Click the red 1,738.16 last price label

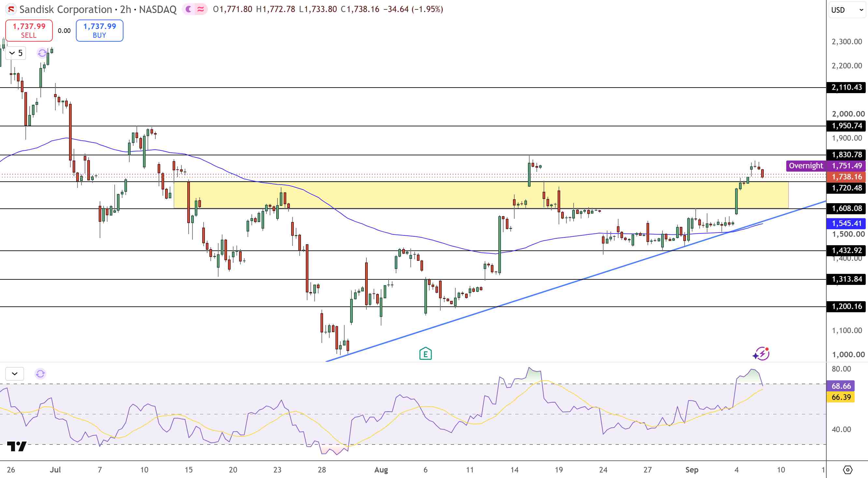[847, 177]
